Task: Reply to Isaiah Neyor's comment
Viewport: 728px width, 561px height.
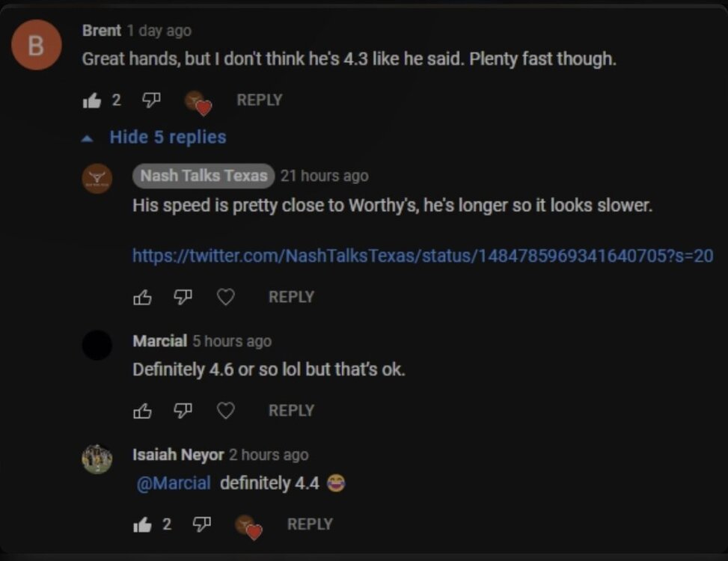Action: pyautogui.click(x=310, y=524)
